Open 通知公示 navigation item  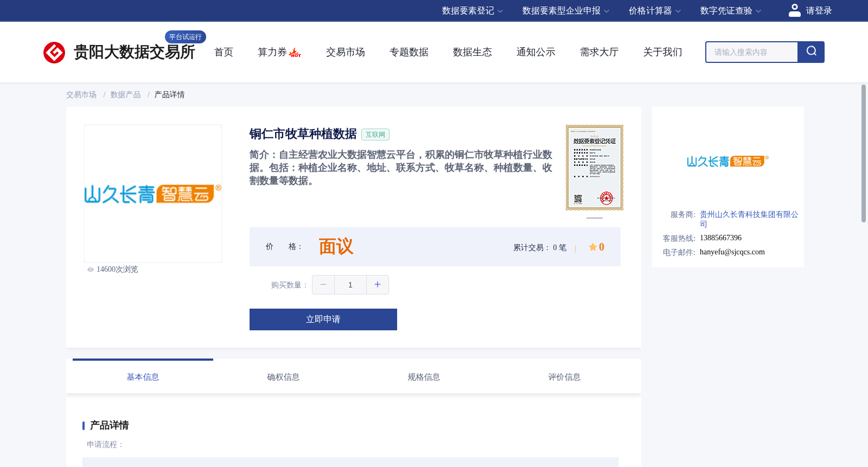536,52
